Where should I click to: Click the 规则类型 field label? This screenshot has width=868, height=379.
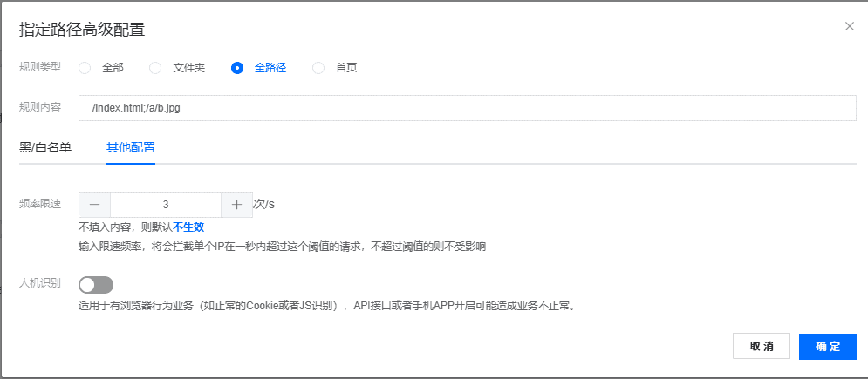tap(40, 68)
